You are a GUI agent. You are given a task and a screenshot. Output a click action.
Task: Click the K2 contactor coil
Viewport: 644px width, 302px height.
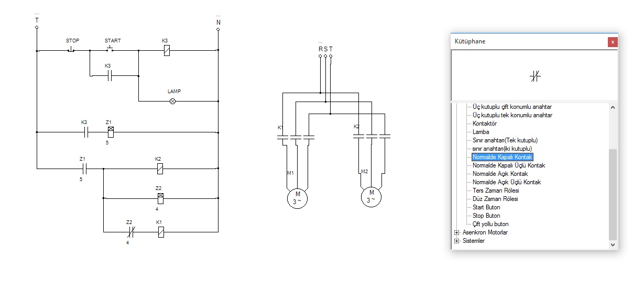(x=160, y=169)
